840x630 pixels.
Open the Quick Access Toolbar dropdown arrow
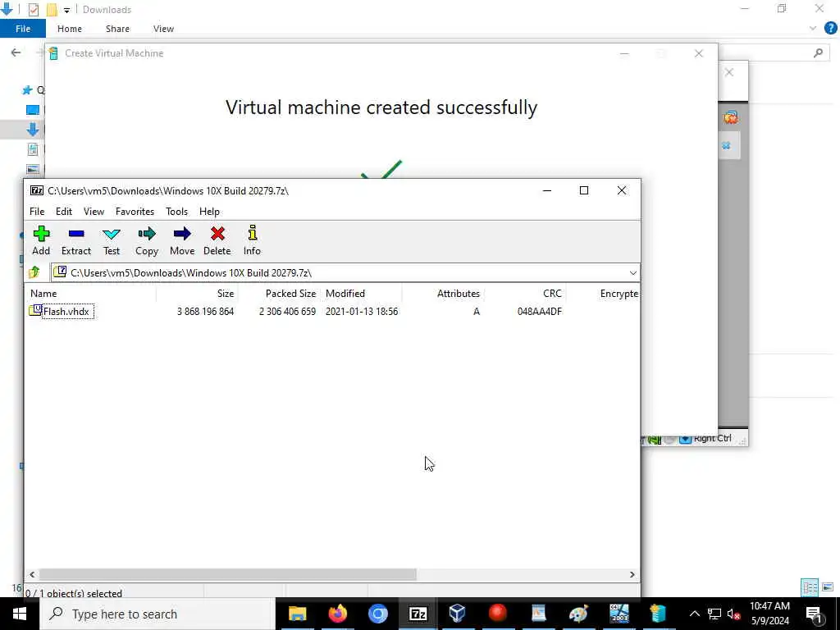(66, 10)
